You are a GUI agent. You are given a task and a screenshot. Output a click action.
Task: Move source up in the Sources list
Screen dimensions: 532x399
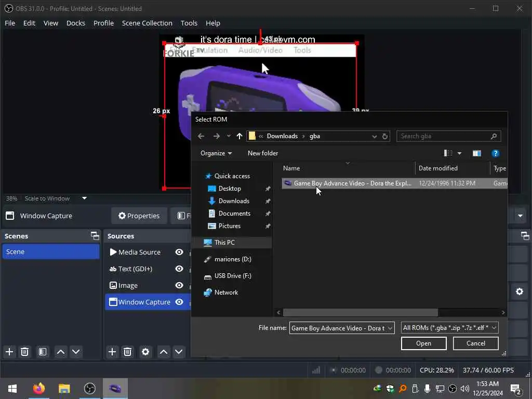pos(164,352)
